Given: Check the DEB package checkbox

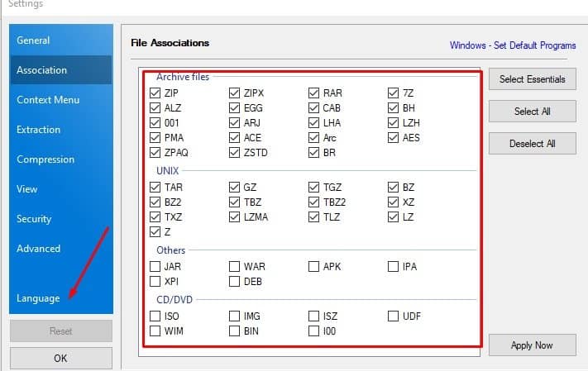Looking at the screenshot, I should click(235, 282).
